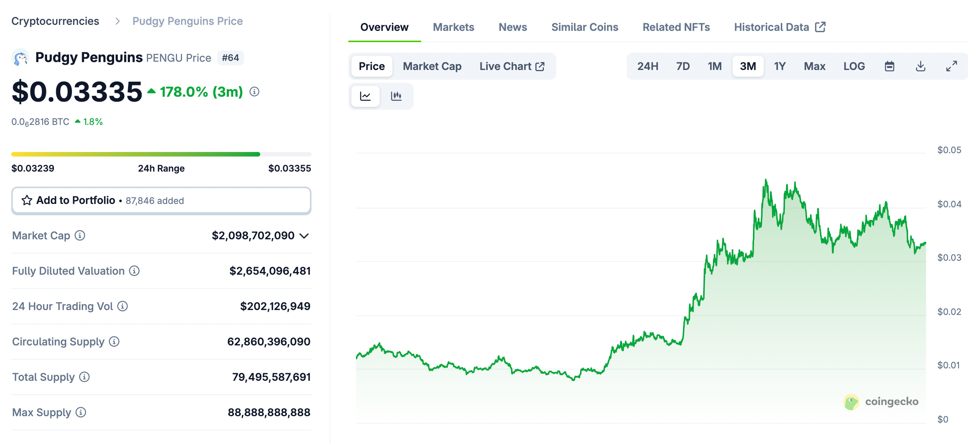Click the download chart data icon

coord(920,66)
